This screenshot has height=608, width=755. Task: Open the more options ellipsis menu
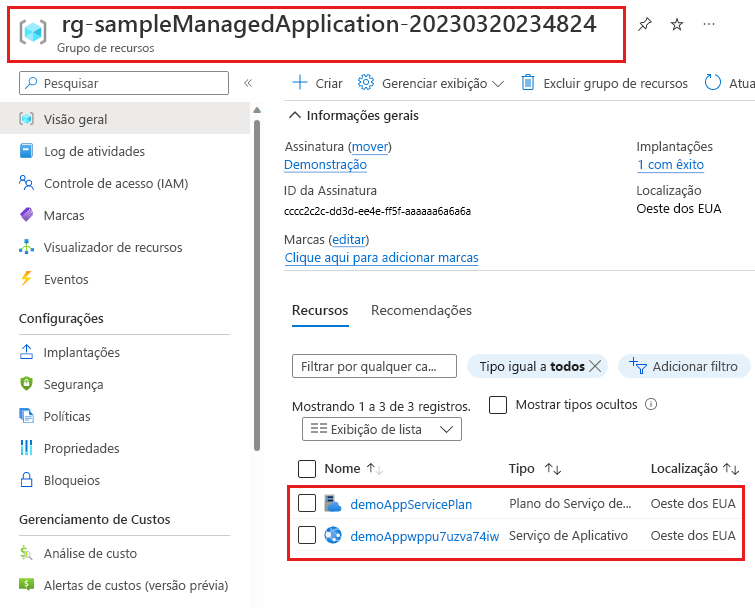(x=709, y=24)
